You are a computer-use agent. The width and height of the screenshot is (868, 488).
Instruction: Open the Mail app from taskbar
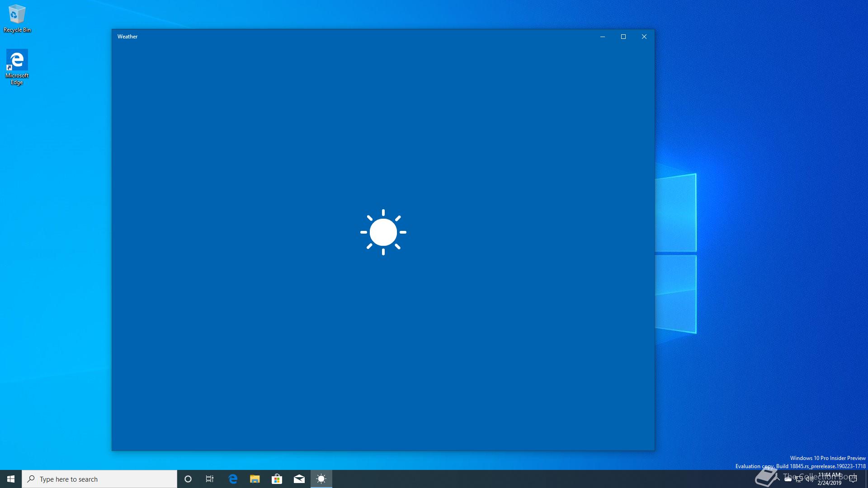299,479
